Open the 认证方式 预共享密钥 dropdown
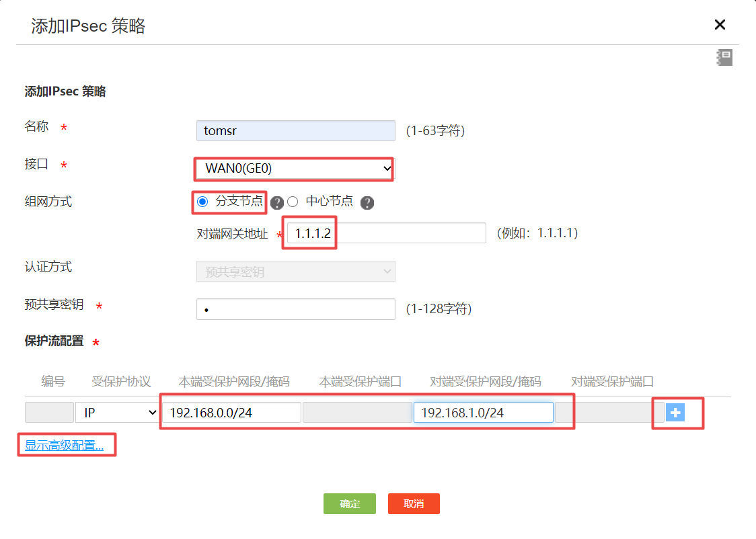The height and width of the screenshot is (539, 756). (x=295, y=272)
